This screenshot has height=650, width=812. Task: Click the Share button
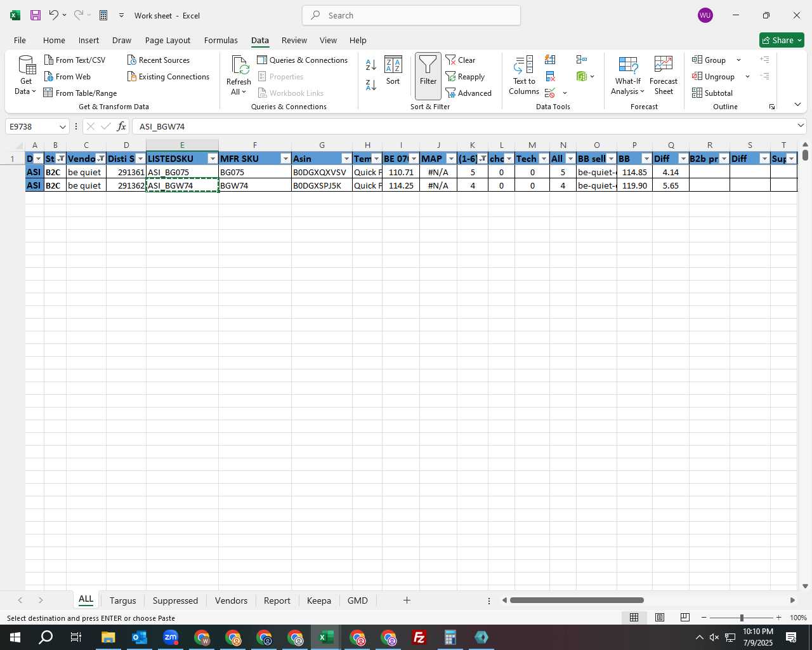click(x=782, y=40)
